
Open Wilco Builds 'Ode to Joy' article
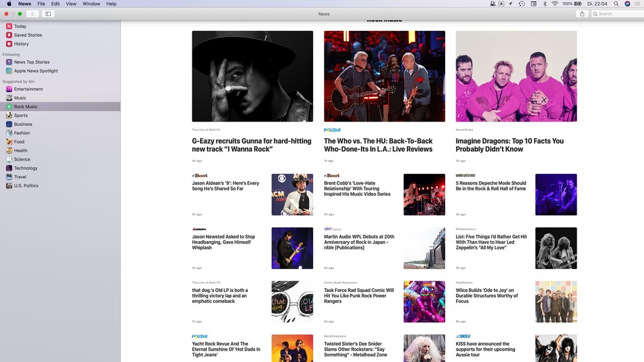pos(487,296)
